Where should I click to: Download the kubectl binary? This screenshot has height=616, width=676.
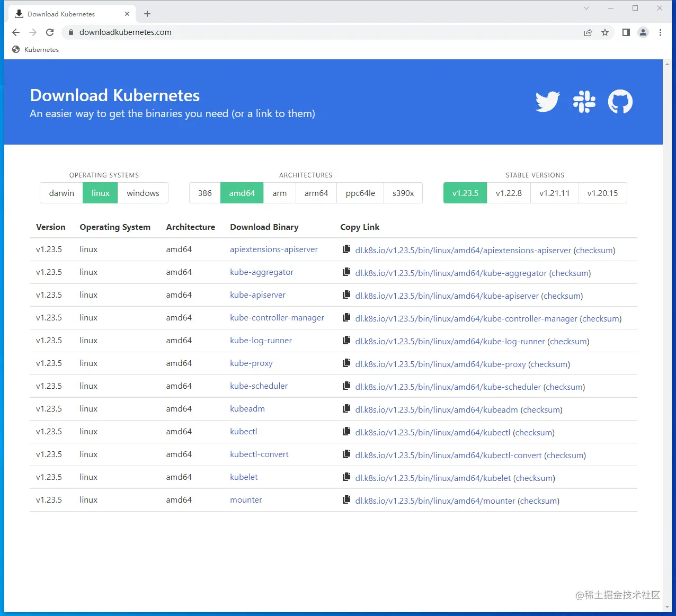[244, 431]
